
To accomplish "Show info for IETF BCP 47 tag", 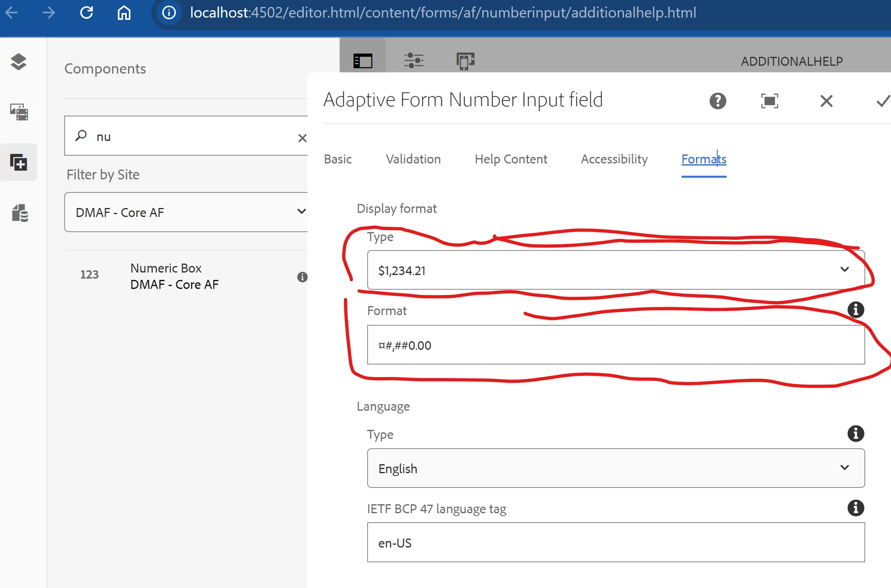I will (x=855, y=508).
